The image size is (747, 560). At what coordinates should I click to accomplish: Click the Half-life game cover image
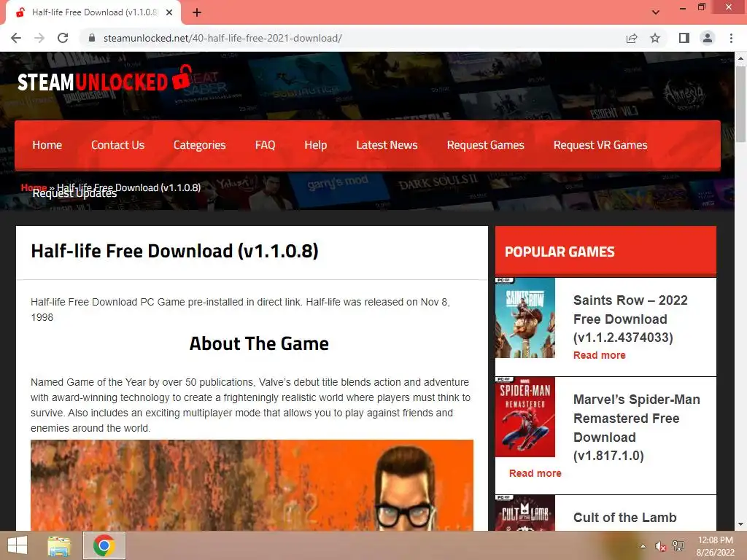coord(252,485)
